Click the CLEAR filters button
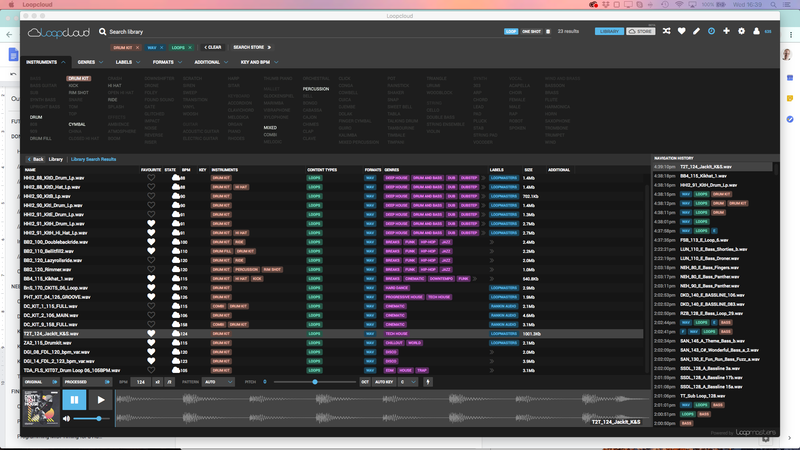This screenshot has height=450, width=800. (x=213, y=47)
